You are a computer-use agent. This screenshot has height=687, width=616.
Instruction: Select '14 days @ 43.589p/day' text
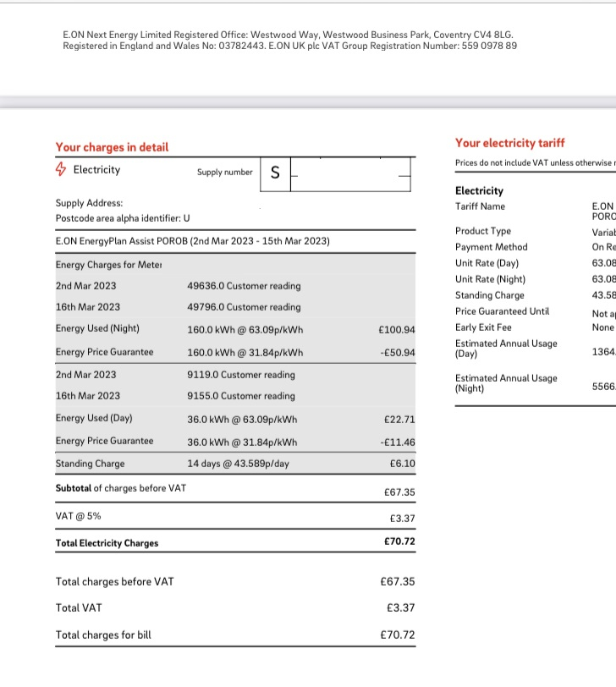click(239, 464)
